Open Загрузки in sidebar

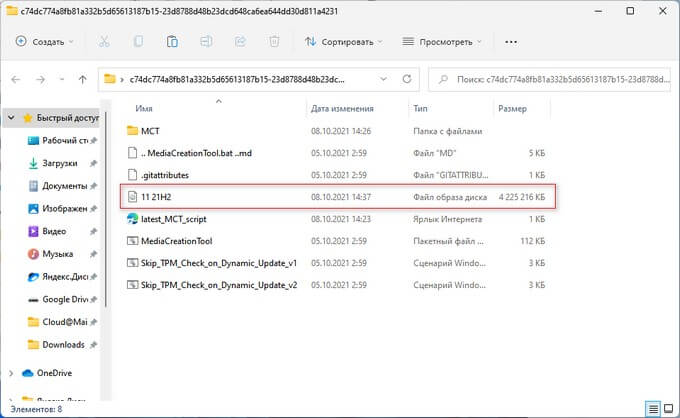(60, 163)
